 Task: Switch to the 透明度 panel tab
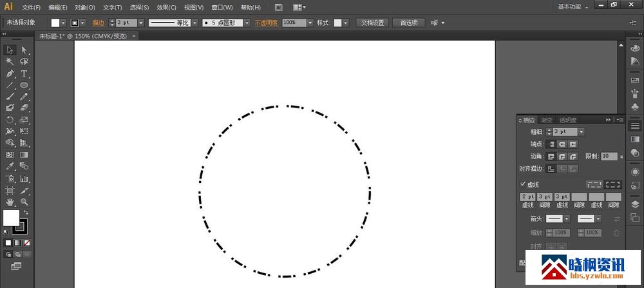pyautogui.click(x=568, y=120)
